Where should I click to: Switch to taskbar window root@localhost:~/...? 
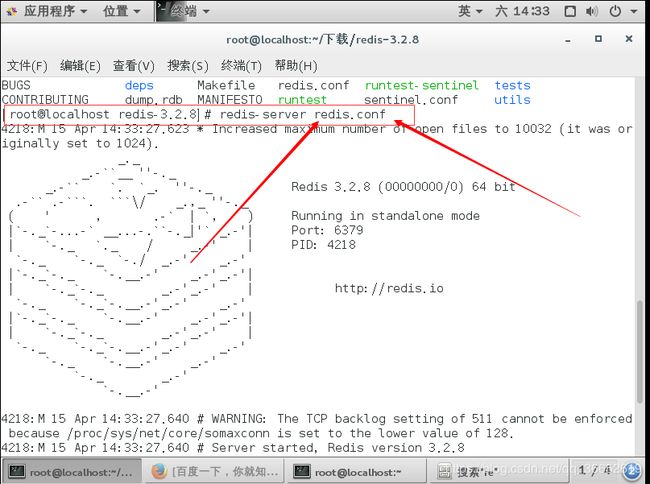[x=71, y=472]
